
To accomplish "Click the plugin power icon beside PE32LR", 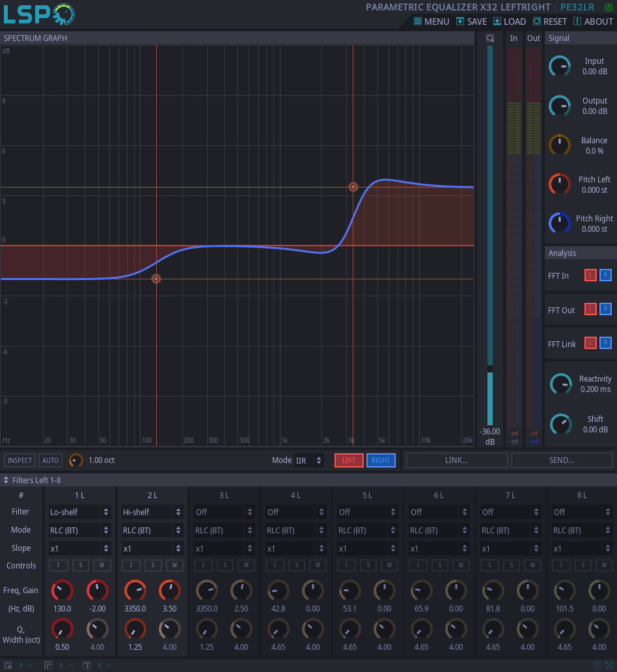I will pos(608,7).
